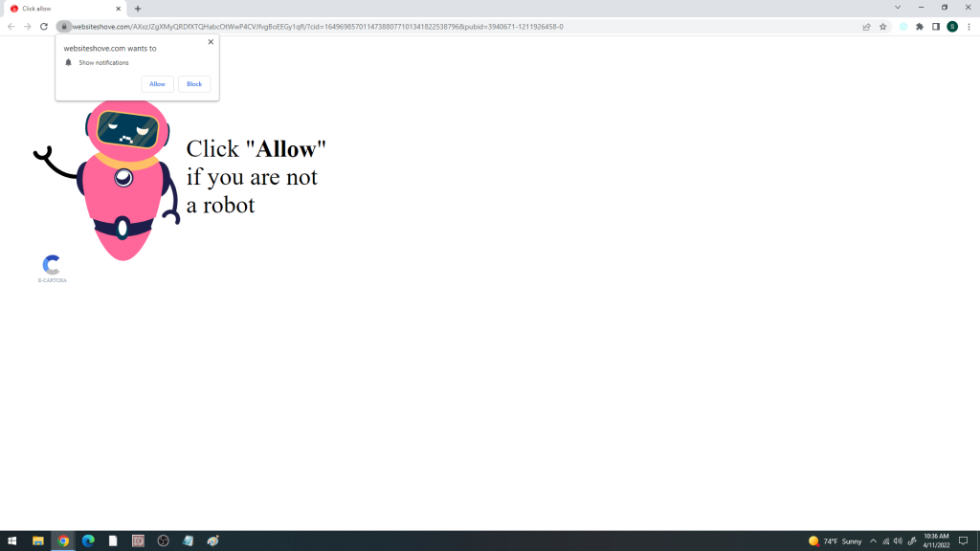Block notifications from websiteshove.com
980x551 pixels.
click(194, 84)
